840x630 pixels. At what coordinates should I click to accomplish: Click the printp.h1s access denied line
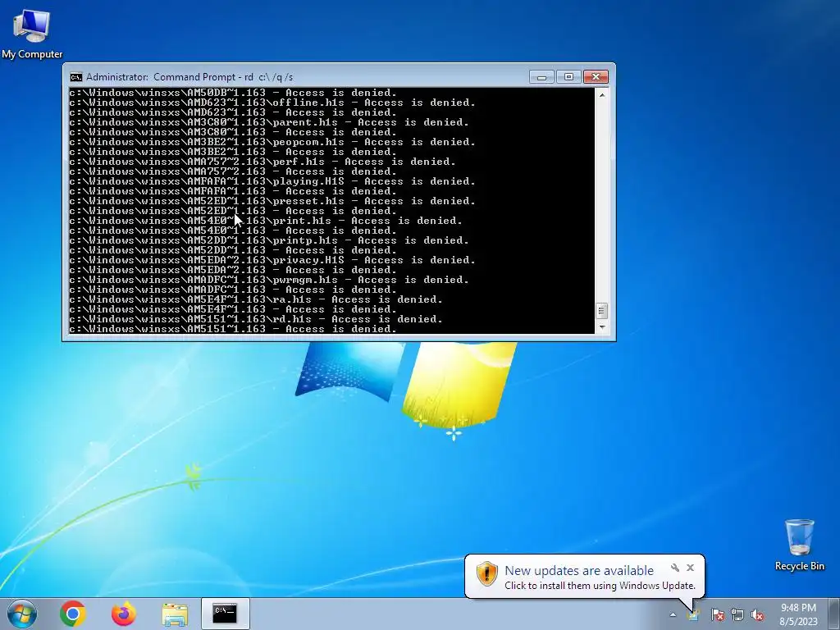coord(269,240)
